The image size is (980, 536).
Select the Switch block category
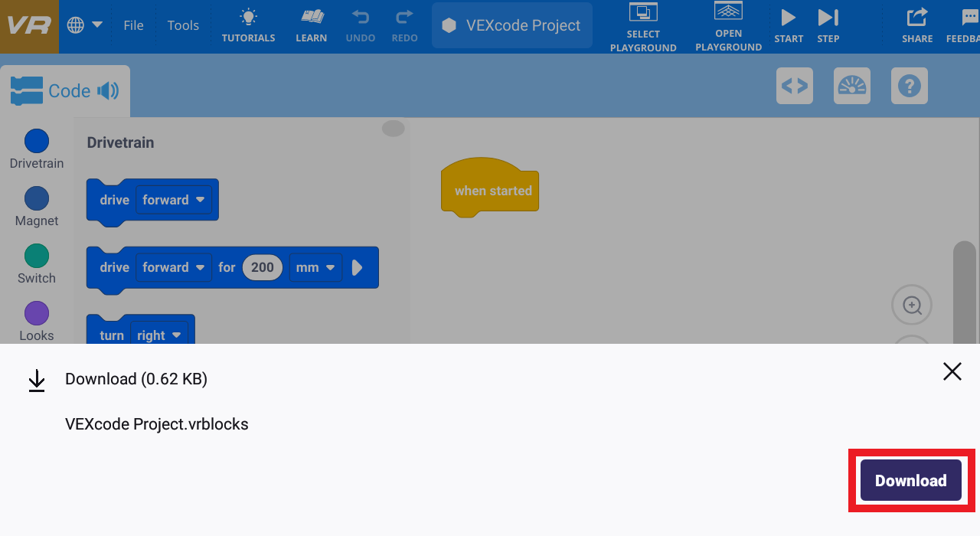pos(36,263)
